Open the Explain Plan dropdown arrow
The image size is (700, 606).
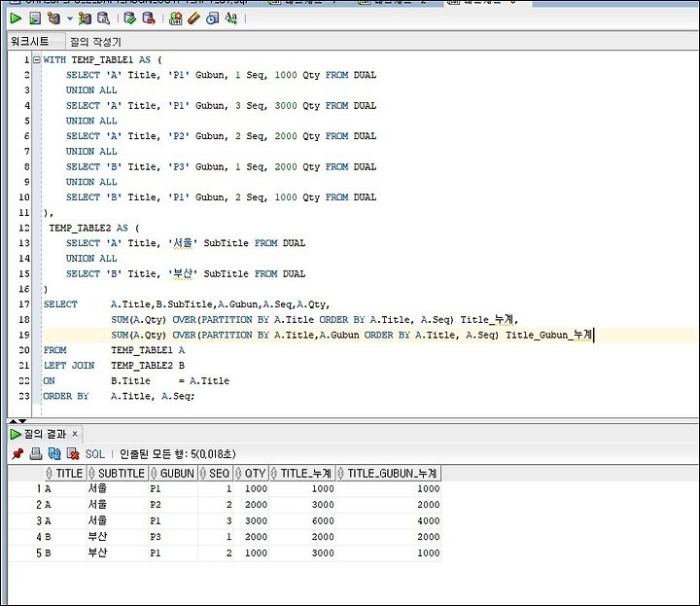pyautogui.click(x=70, y=18)
